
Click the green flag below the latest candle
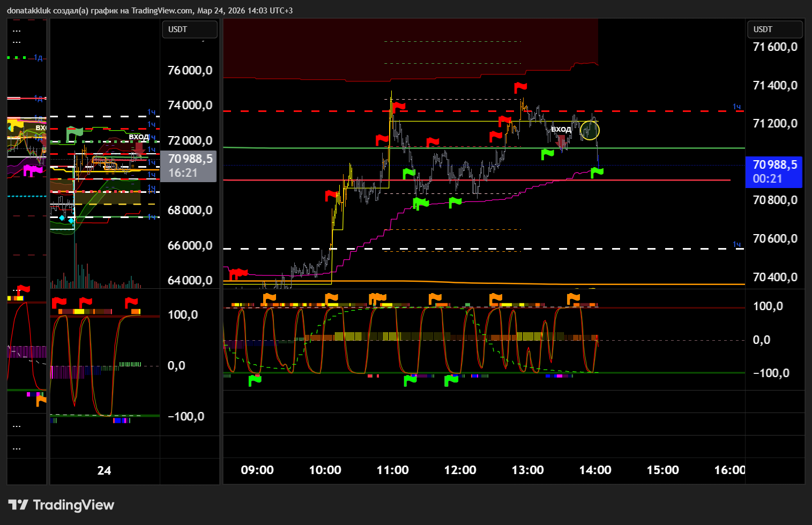pyautogui.click(x=597, y=172)
